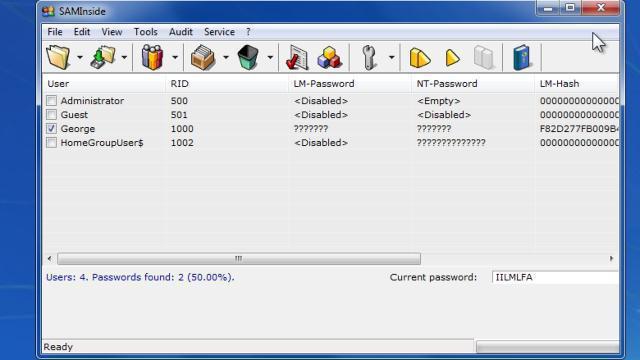Sort by NT-Password column header

tap(473, 84)
